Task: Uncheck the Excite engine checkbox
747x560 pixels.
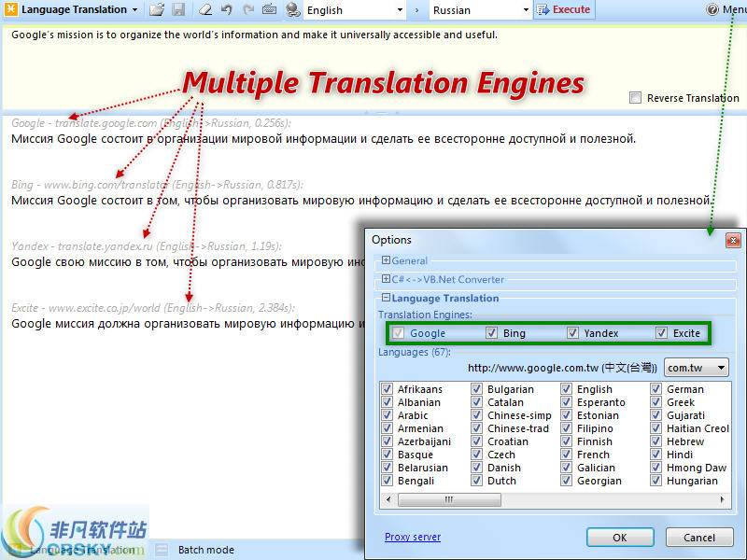Action: tap(661, 333)
